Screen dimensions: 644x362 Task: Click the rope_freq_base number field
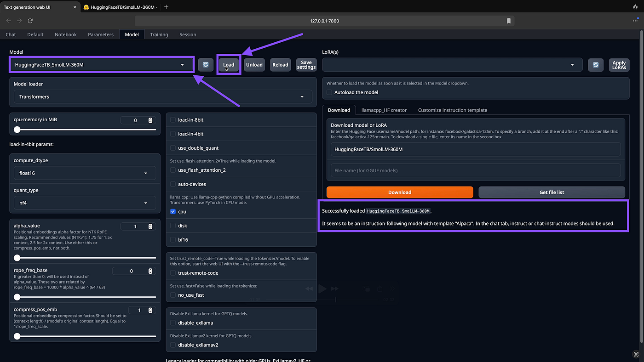click(x=134, y=271)
